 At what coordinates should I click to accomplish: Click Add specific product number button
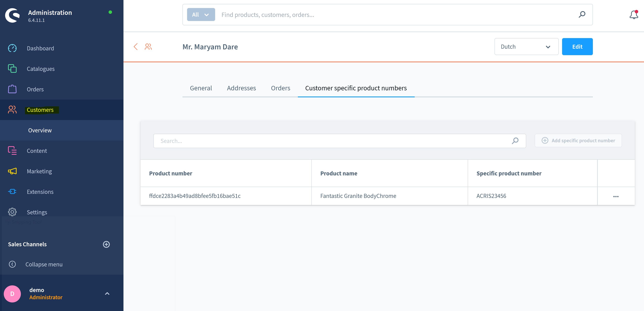click(578, 141)
